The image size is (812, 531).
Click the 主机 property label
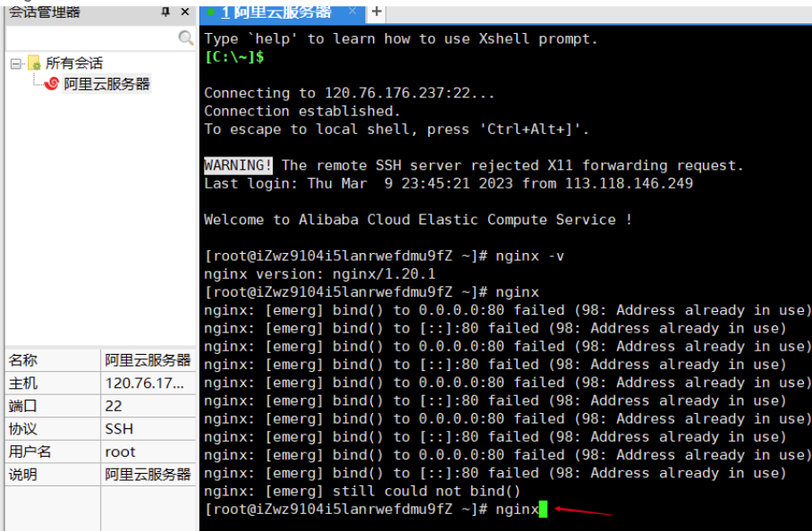(x=22, y=383)
